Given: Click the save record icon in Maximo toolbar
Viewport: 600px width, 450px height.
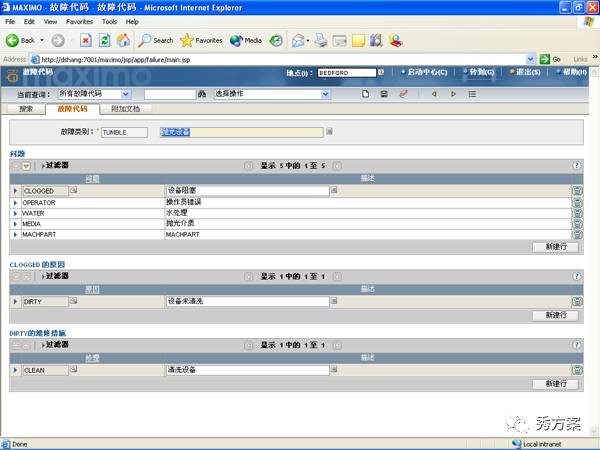Looking at the screenshot, I should tap(386, 94).
